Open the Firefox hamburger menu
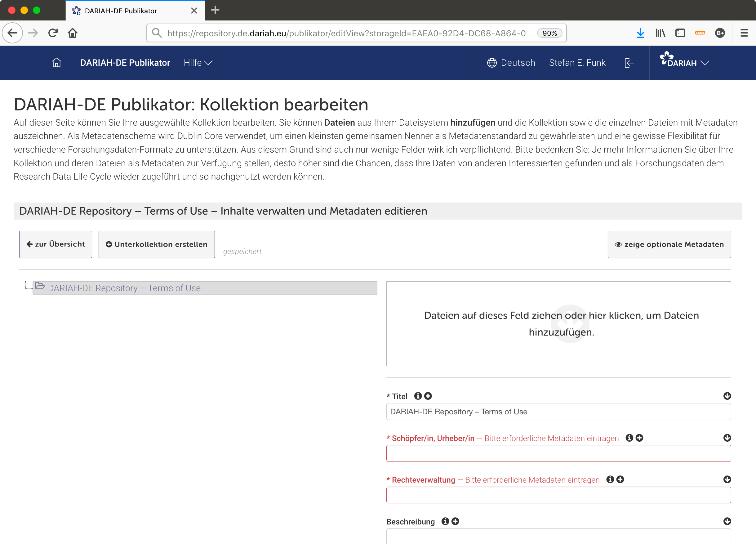 744,33
